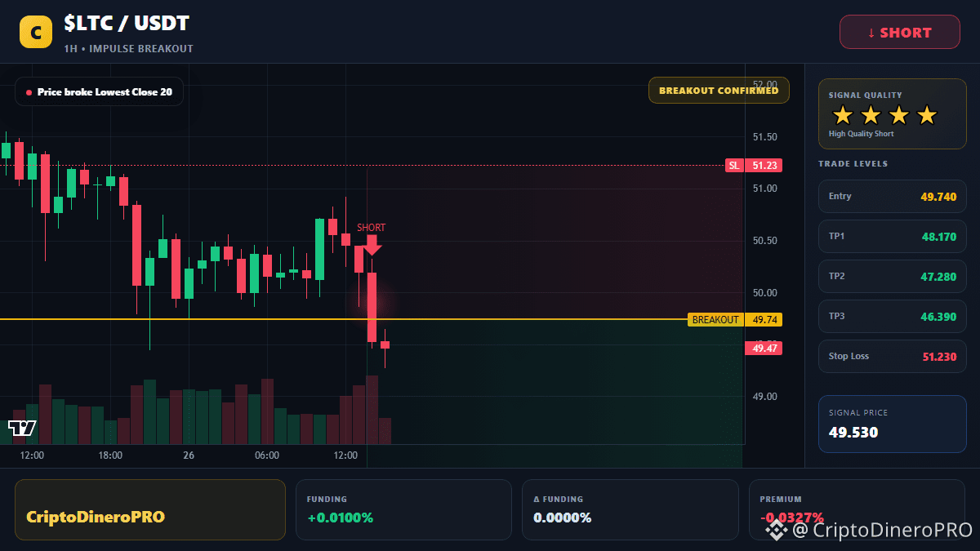
Task: Click the large red breakout candle
Action: pyautogui.click(x=372, y=307)
